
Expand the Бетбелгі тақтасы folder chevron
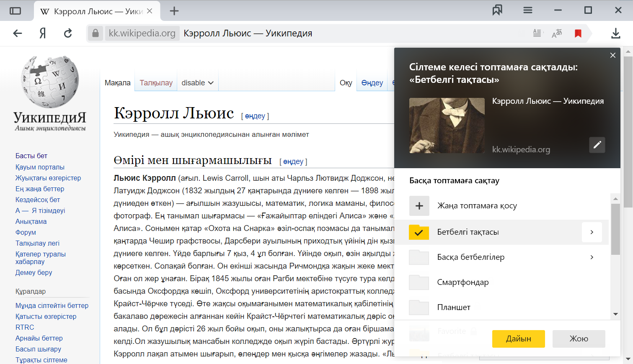[x=592, y=232]
